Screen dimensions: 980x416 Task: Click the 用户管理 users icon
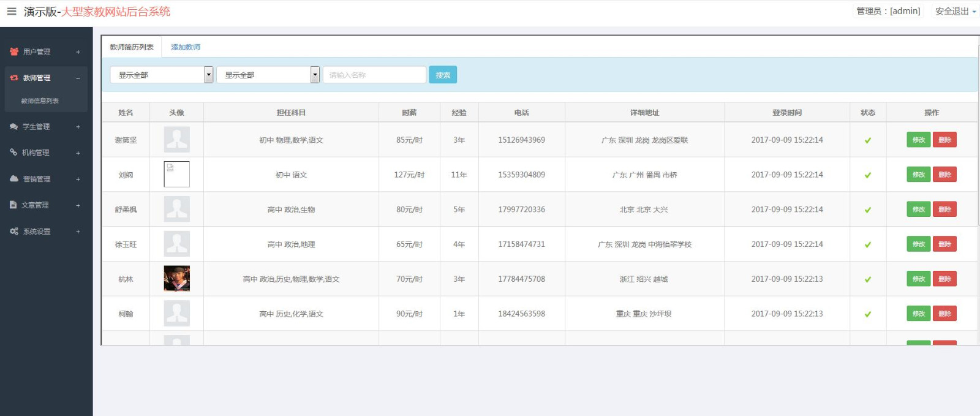(14, 52)
